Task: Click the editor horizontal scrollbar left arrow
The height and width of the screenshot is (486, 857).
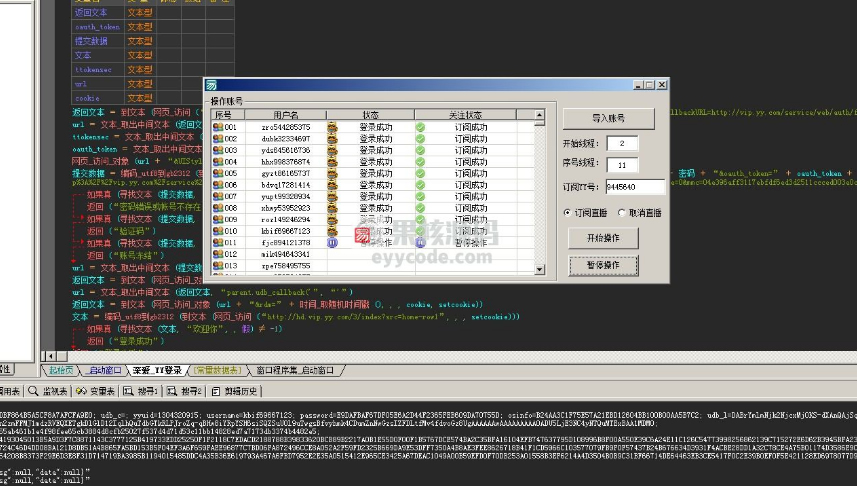Action: click(x=50, y=356)
